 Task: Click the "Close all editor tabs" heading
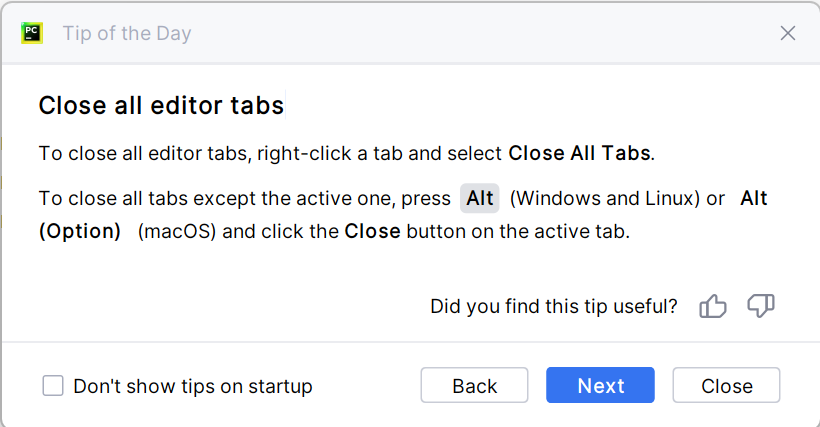pos(161,105)
